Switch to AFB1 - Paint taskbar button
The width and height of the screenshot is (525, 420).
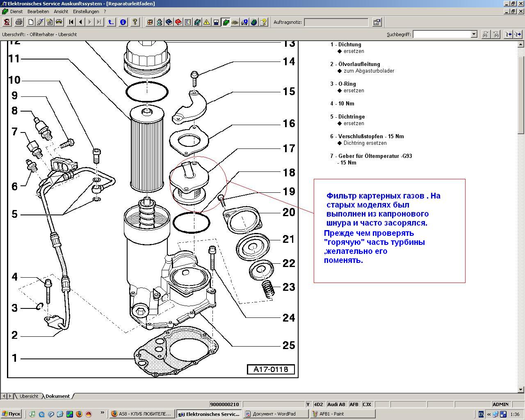331,414
